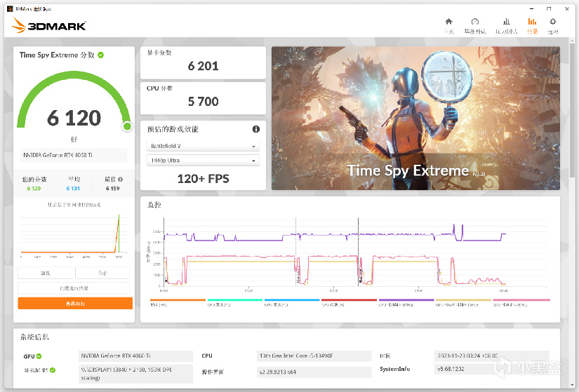
Task: Click the green gauge end-point marker
Action: point(128,127)
